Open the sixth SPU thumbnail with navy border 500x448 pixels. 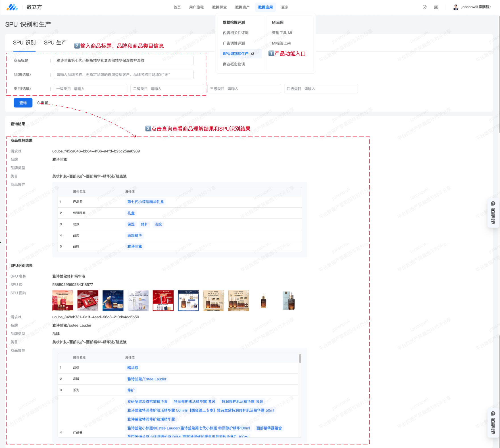click(x=188, y=301)
